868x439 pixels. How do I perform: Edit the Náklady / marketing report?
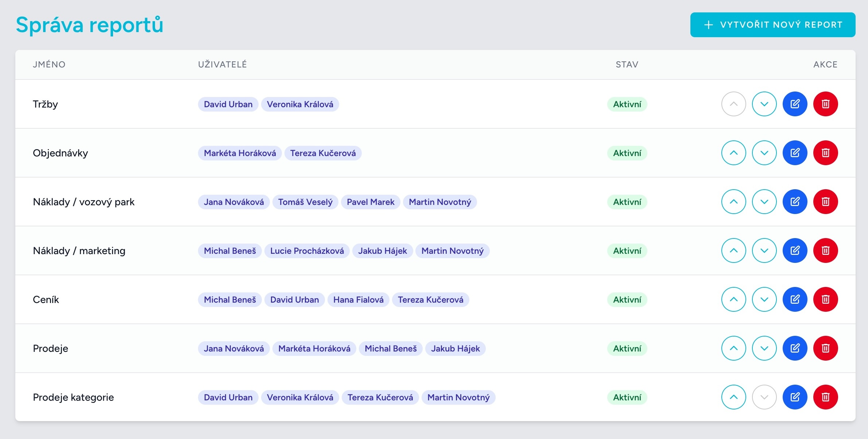click(x=795, y=250)
